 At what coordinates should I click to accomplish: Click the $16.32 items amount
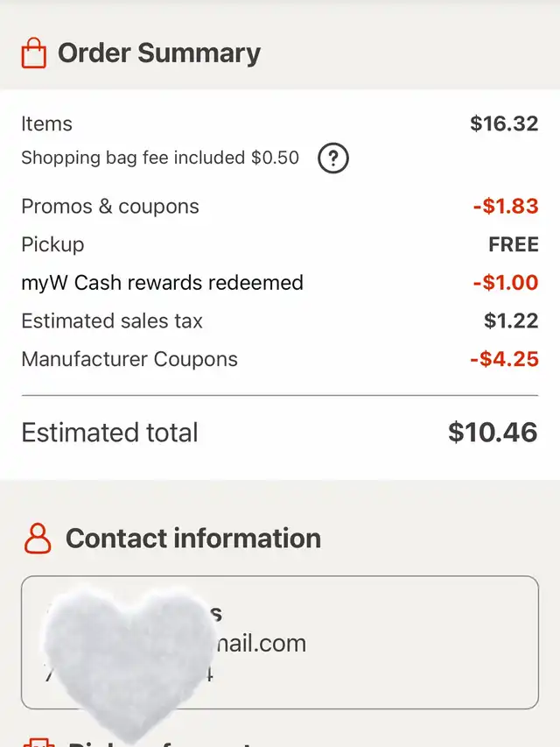(x=504, y=124)
